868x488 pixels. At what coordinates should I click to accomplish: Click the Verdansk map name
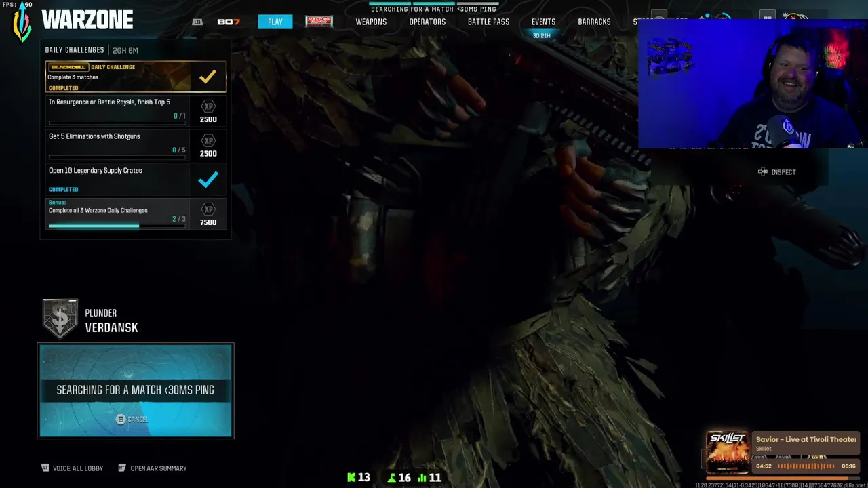click(111, 327)
